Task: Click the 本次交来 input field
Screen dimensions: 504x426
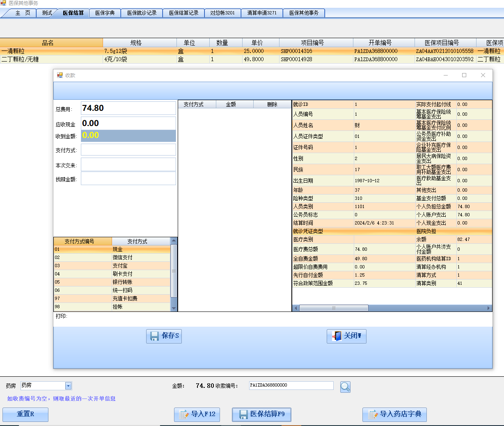Action: 128,165
